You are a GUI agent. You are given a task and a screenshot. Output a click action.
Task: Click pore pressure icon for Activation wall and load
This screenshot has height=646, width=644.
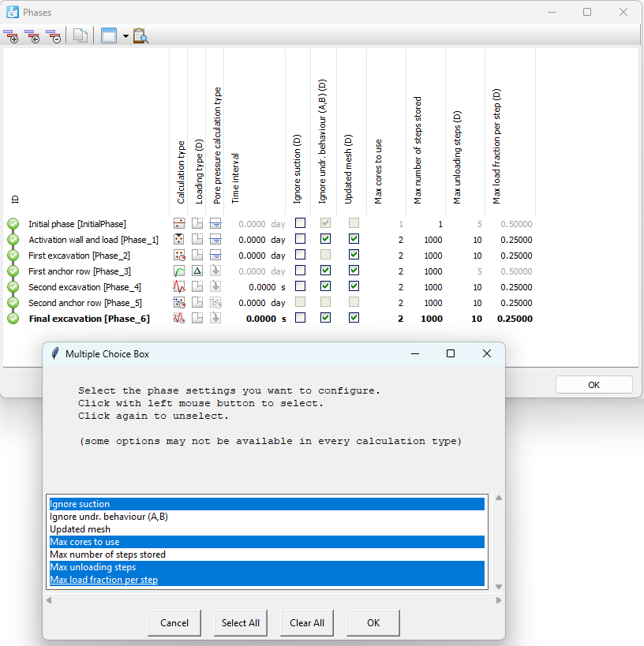click(x=215, y=240)
